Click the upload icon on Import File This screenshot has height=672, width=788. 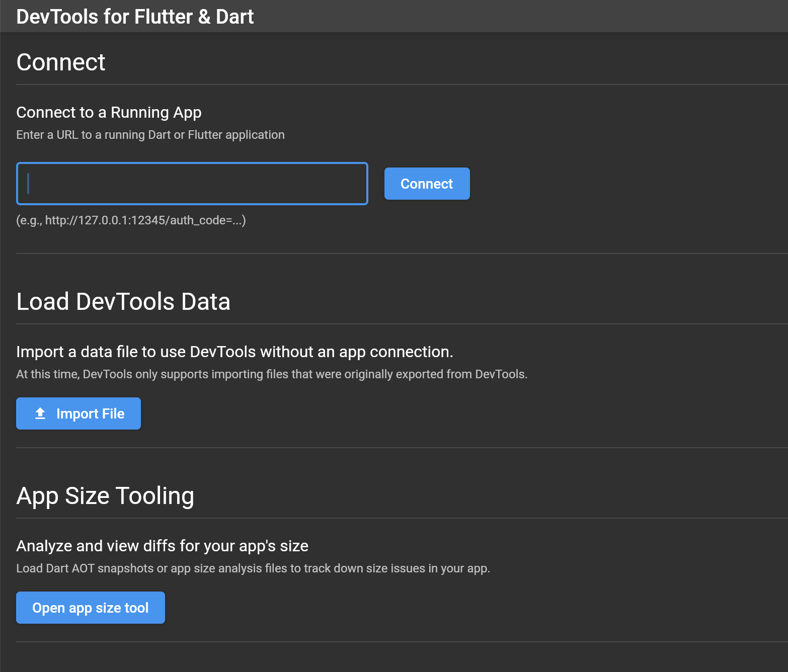pos(40,413)
